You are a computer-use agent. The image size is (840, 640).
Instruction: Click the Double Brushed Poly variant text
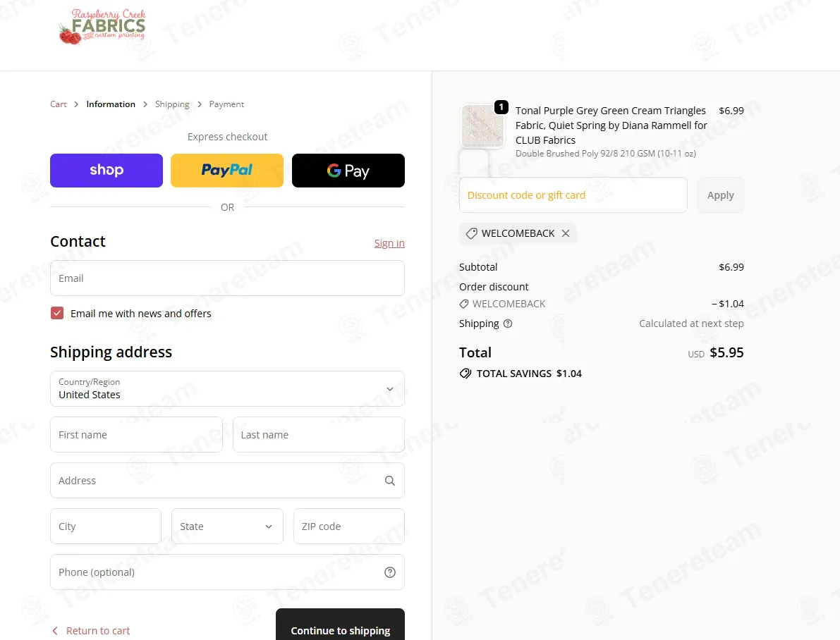[x=606, y=154]
